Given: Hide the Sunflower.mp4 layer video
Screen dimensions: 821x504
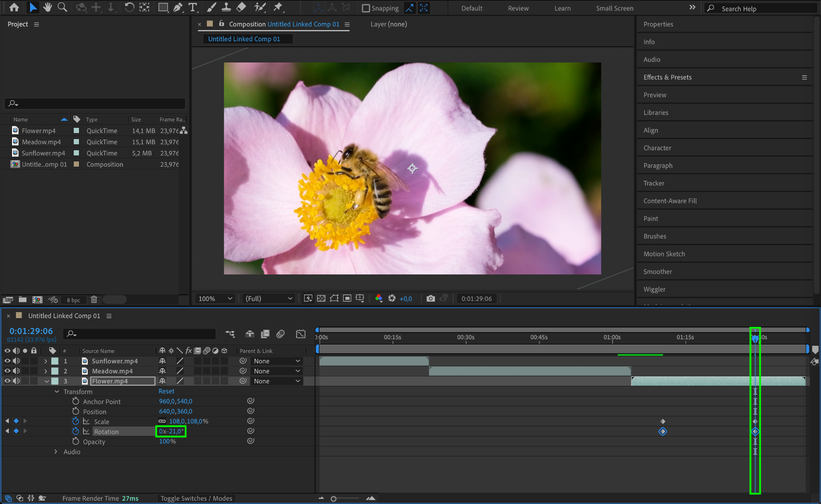Looking at the screenshot, I should click(x=7, y=361).
